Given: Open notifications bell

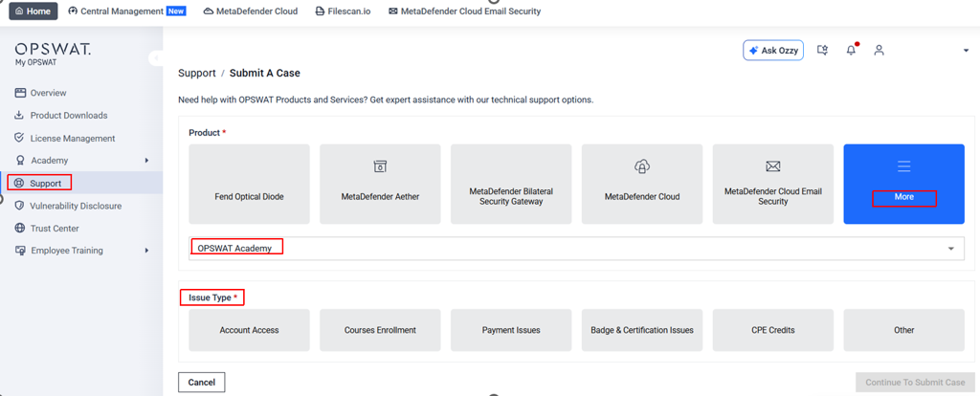Looking at the screenshot, I should [851, 50].
